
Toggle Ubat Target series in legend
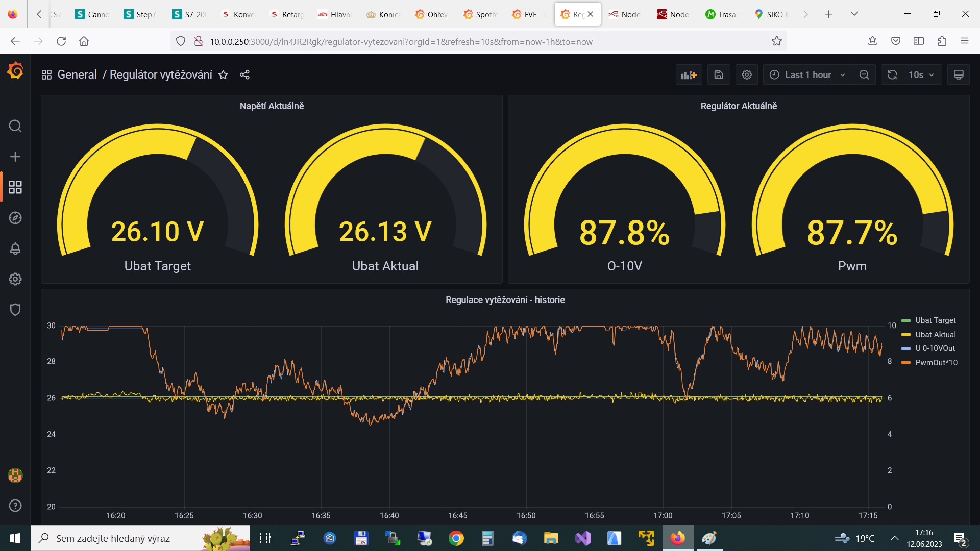pyautogui.click(x=935, y=320)
